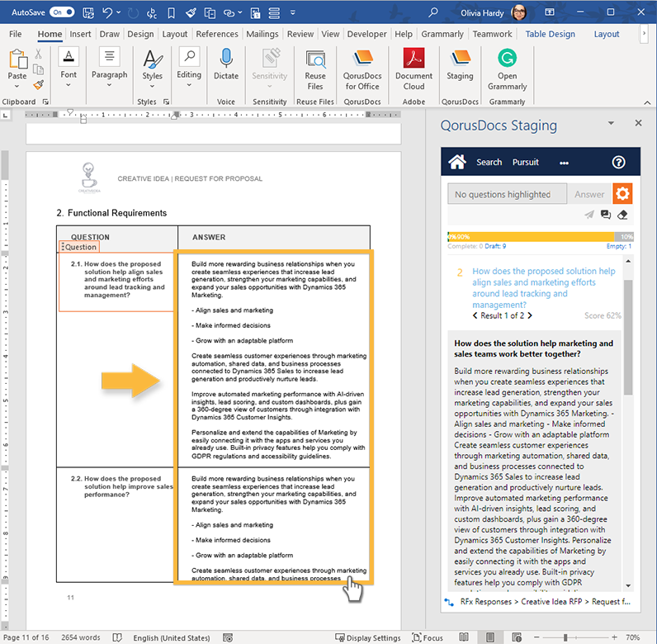This screenshot has height=644, width=657.
Task: Open the Mailings tab
Action: click(262, 34)
